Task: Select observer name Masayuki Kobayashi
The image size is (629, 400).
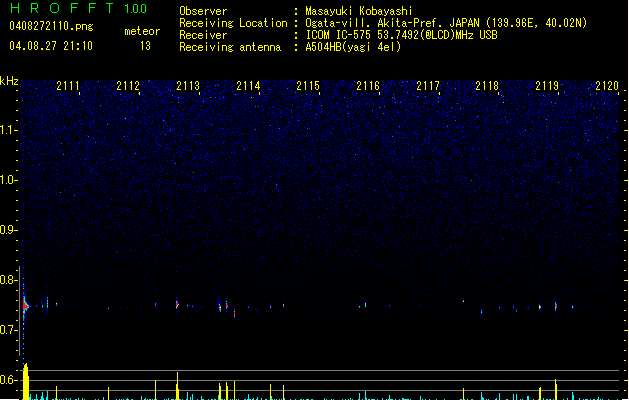Action: (359, 11)
